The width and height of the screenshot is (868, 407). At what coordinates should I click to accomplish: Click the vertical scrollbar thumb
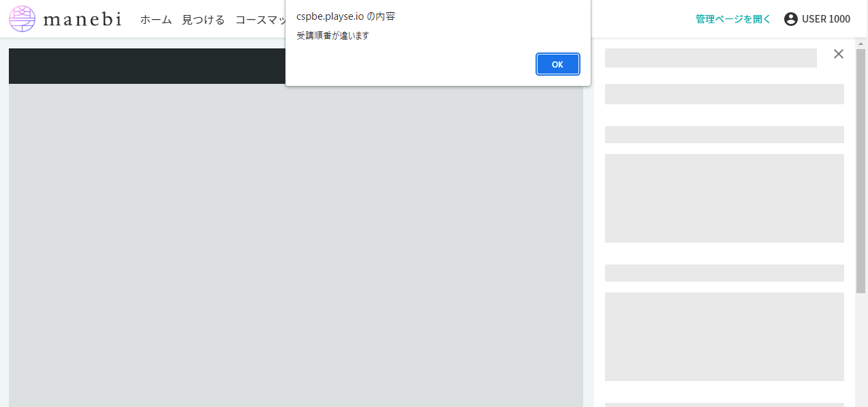click(861, 170)
